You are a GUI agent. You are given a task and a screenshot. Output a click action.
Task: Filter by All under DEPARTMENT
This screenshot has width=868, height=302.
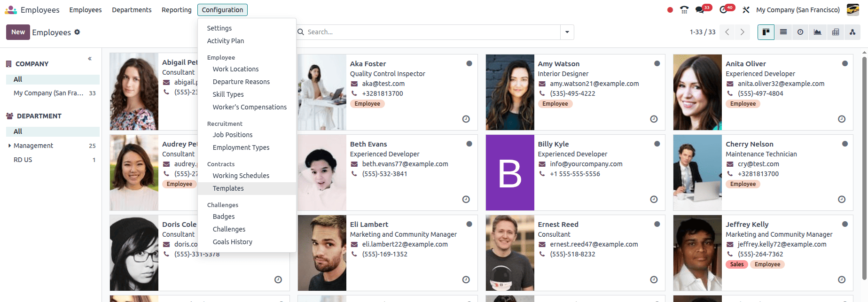pos(53,132)
